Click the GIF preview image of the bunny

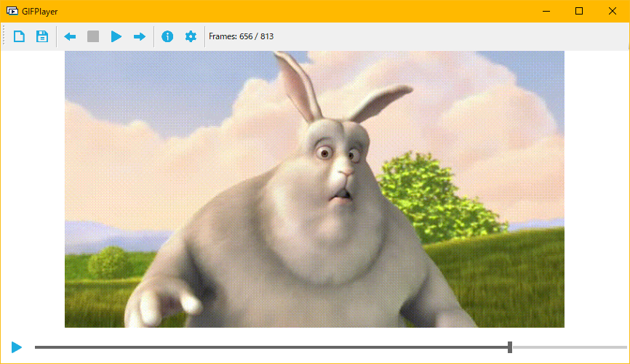pos(314,189)
